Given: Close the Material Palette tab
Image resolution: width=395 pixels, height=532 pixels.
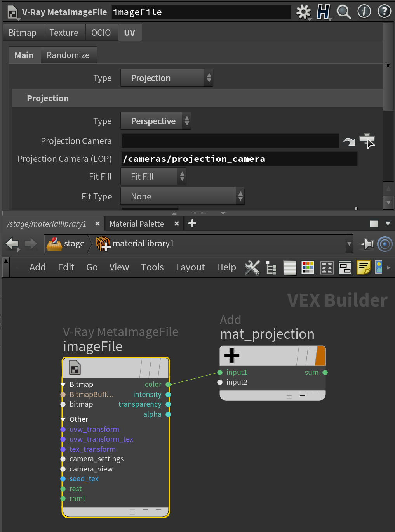Looking at the screenshot, I should 177,224.
